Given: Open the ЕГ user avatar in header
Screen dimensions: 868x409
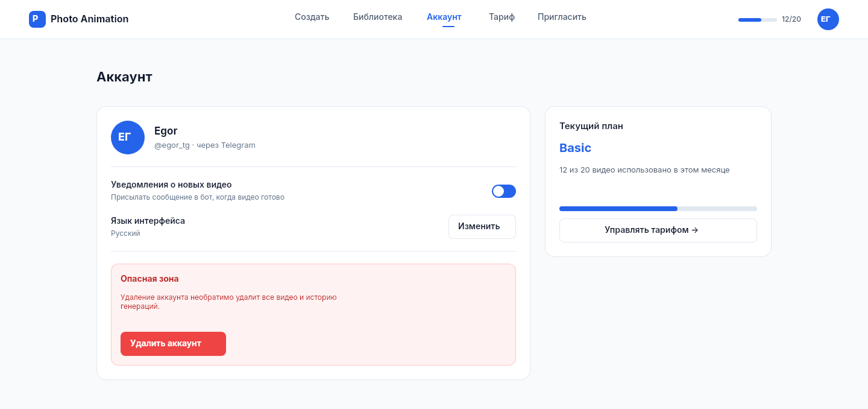Looking at the screenshot, I should (828, 19).
